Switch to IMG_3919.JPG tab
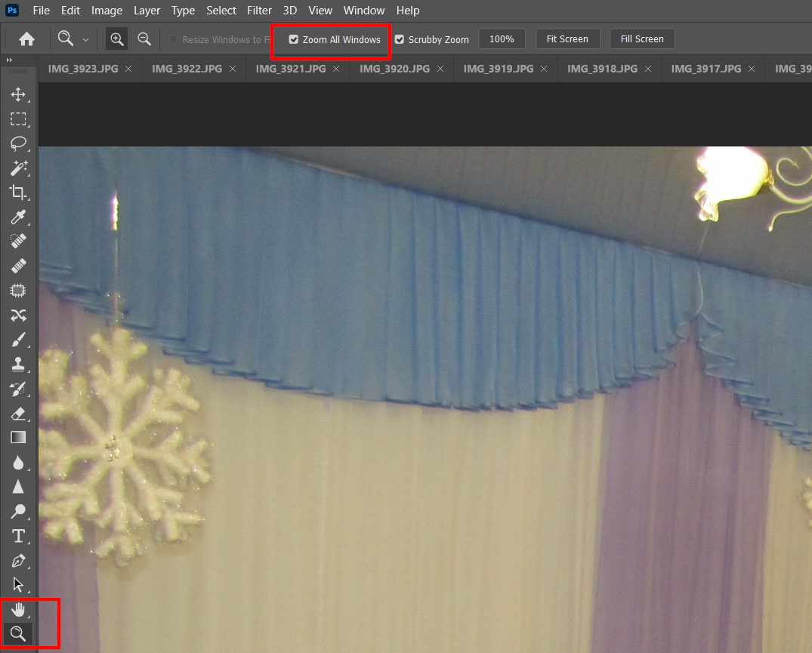The height and width of the screenshot is (653, 812). (x=499, y=69)
